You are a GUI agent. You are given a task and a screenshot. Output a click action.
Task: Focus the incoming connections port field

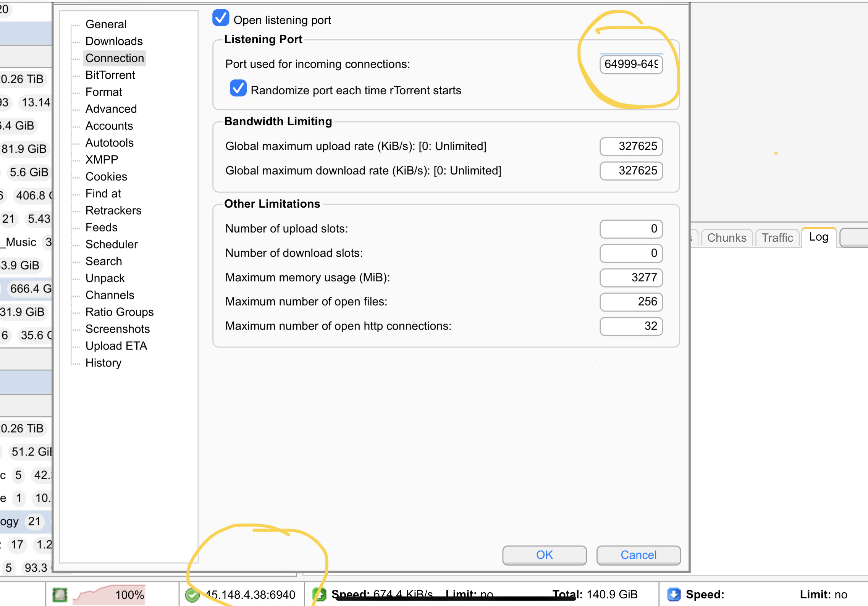[631, 64]
